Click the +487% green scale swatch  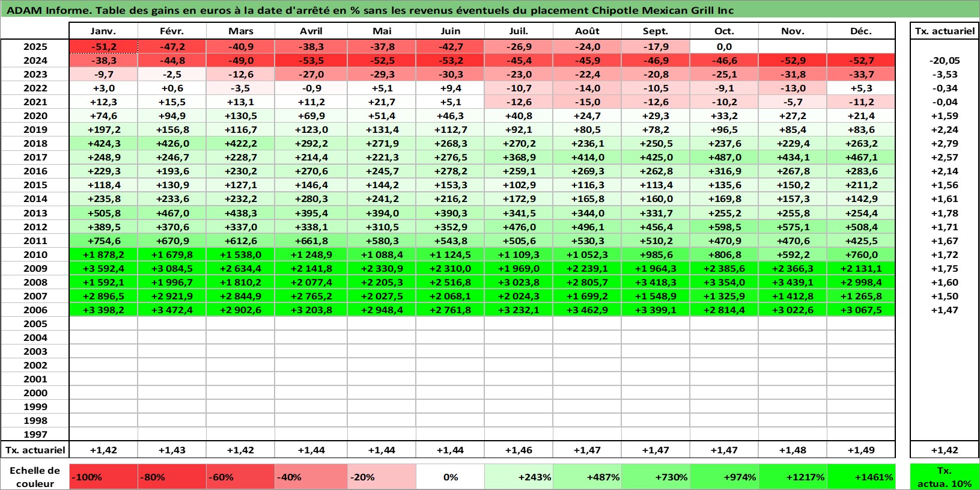(587, 477)
